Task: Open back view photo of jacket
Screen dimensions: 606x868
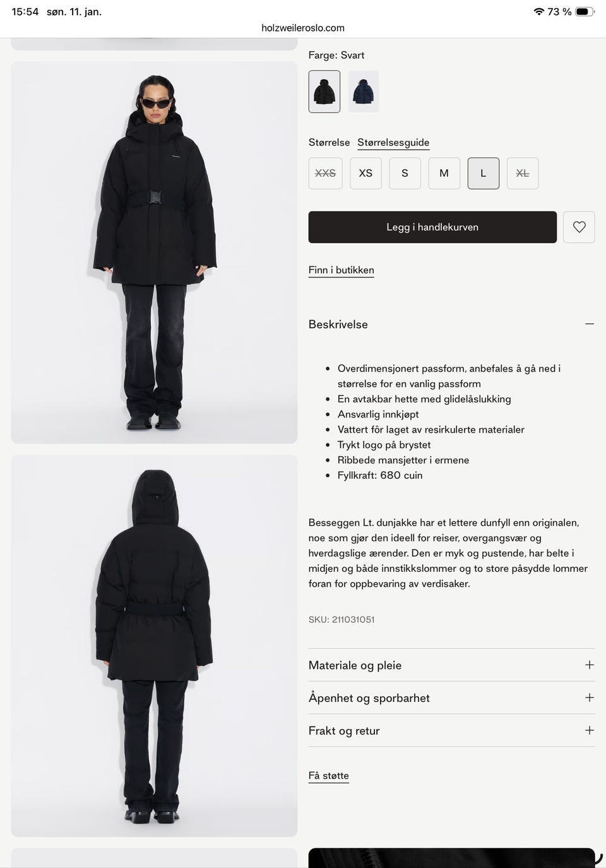Action: (x=154, y=646)
